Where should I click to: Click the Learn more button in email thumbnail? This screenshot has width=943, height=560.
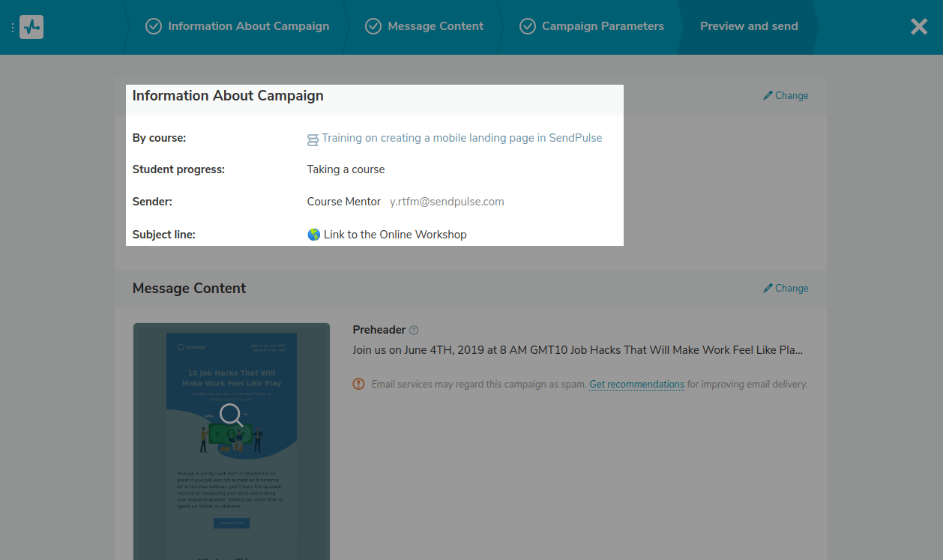click(231, 523)
